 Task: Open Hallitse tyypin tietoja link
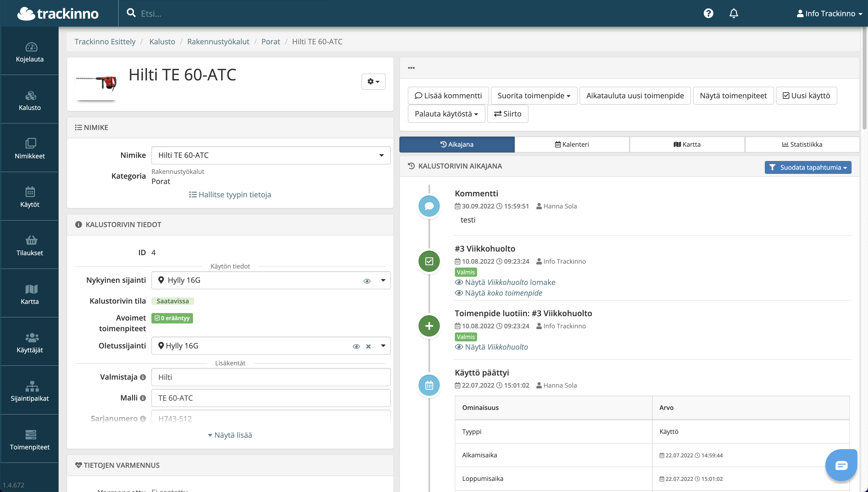click(x=230, y=195)
